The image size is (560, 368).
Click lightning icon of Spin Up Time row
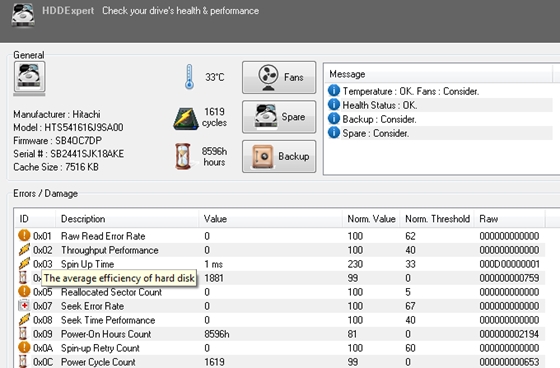[x=24, y=264]
